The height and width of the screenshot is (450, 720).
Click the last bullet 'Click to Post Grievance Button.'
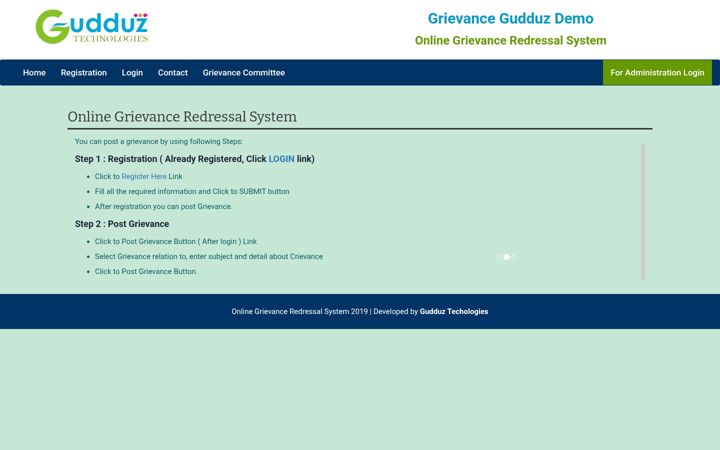146,272
